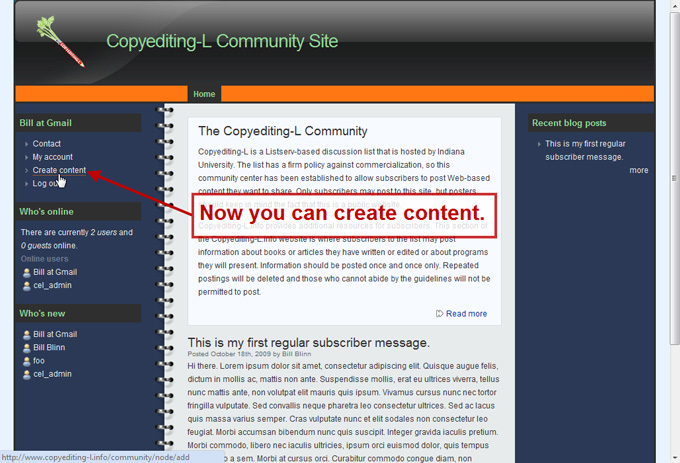
Task: Open the Copyediting-L Community Site title link
Action: [x=222, y=42]
